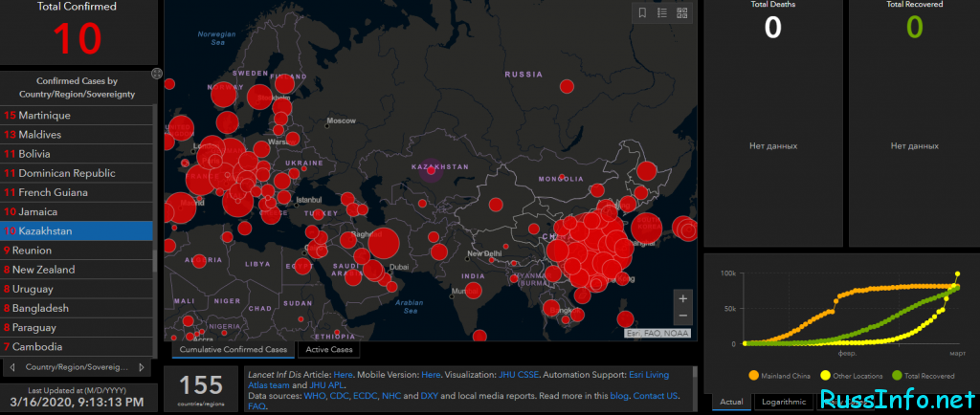
Task: Select the Actual chart tab
Action: (x=731, y=402)
